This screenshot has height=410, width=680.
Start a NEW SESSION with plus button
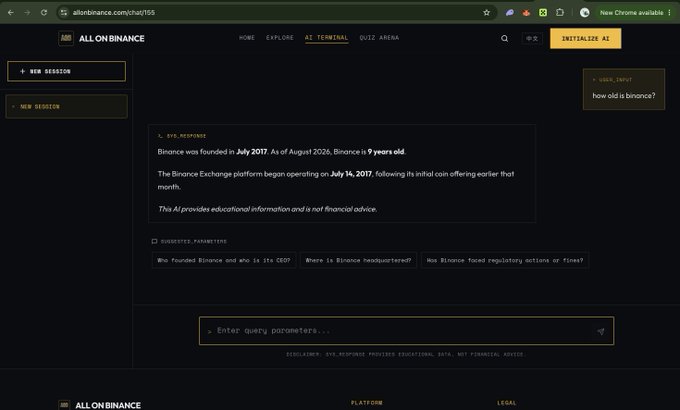click(x=66, y=71)
